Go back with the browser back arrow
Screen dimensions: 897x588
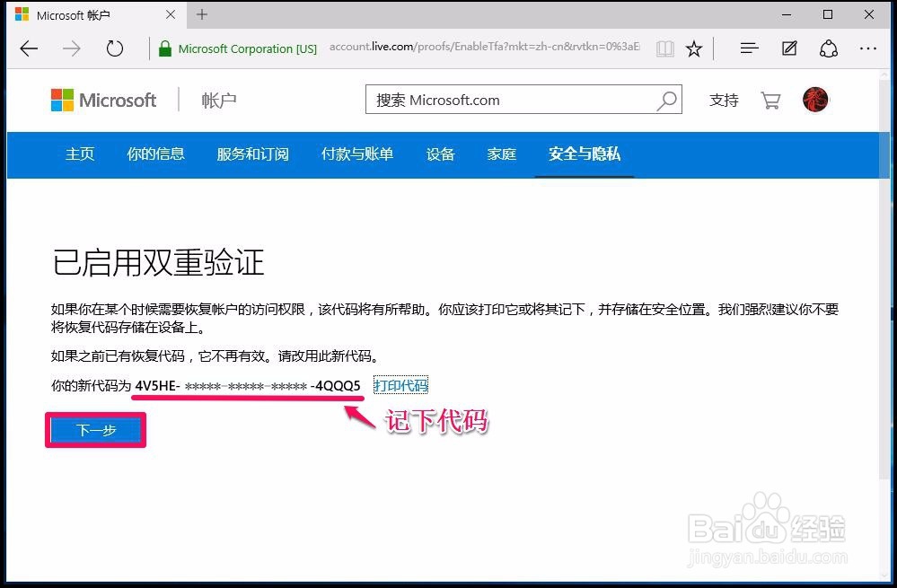coord(29,48)
